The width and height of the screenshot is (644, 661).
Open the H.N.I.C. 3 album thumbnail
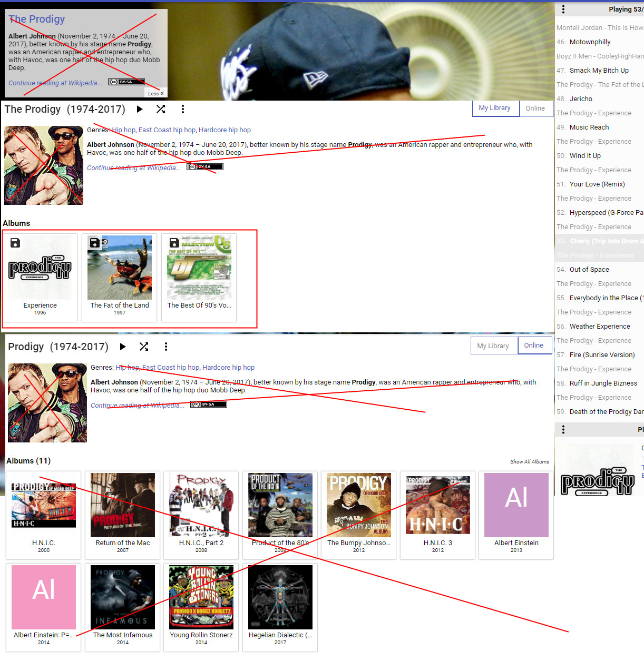pos(437,505)
